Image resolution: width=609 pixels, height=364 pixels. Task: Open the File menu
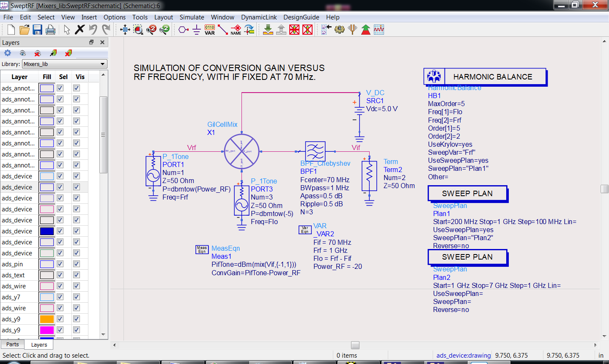tap(8, 17)
